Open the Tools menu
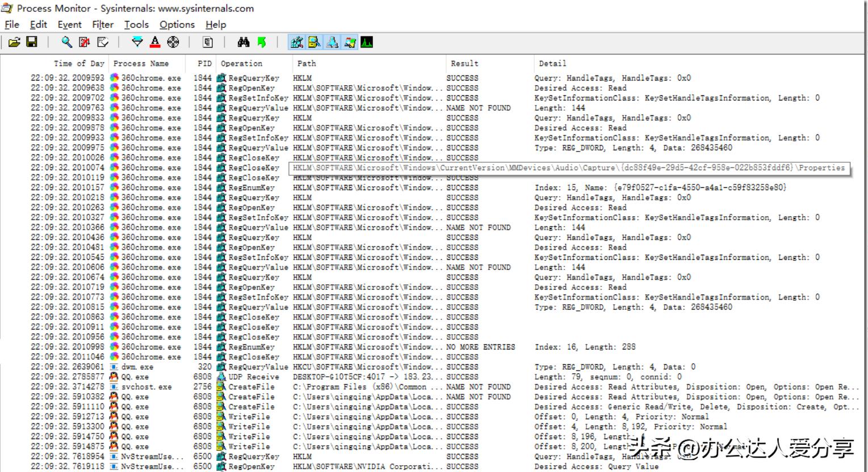The width and height of the screenshot is (868, 472). coord(136,24)
